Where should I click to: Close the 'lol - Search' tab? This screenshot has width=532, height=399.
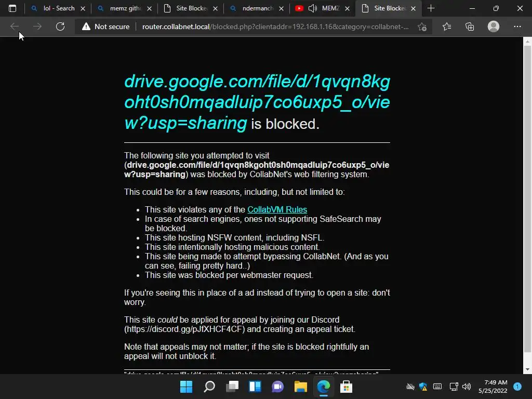tap(83, 8)
